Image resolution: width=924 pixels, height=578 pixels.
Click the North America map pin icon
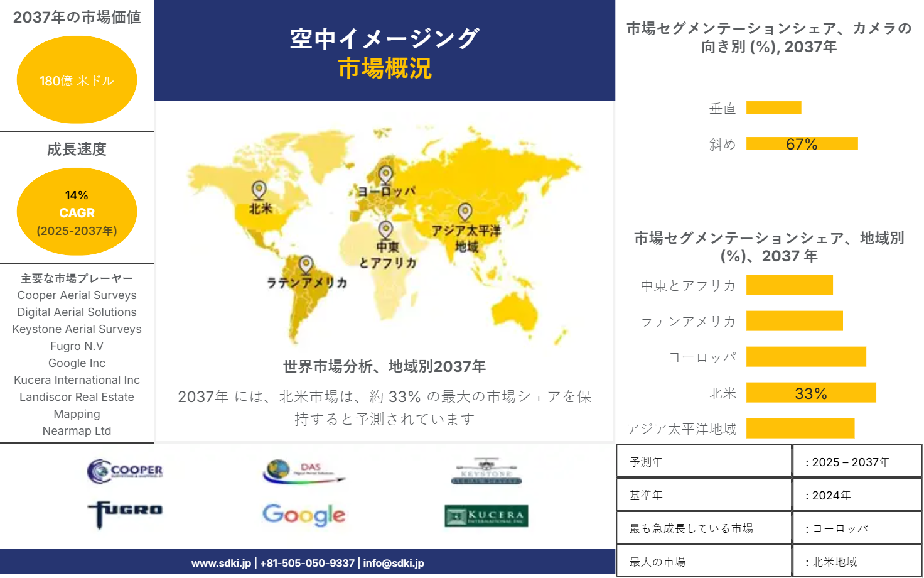pyautogui.click(x=259, y=190)
